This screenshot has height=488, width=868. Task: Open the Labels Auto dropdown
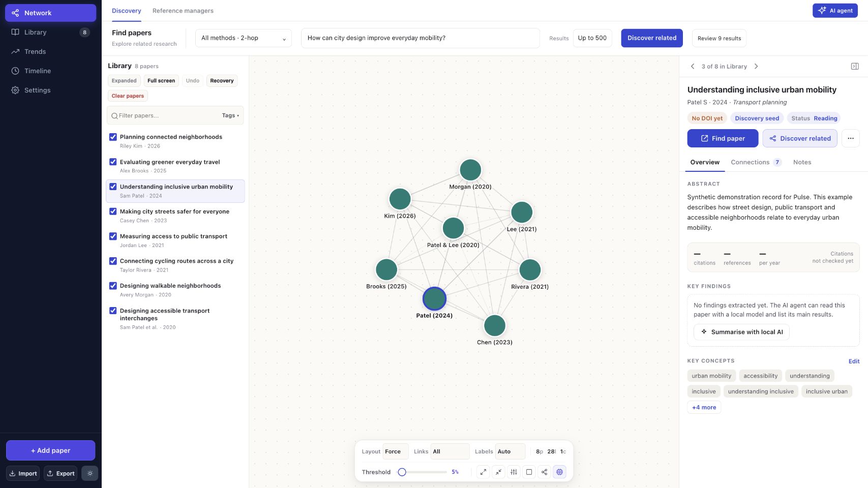tap(510, 451)
